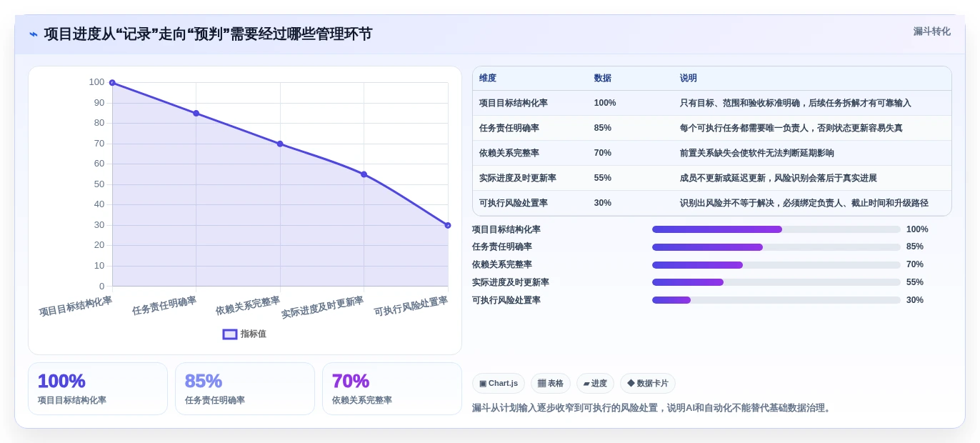Click the footer summary sentence about 漏斗
This screenshot has width=980, height=443.
653,408
